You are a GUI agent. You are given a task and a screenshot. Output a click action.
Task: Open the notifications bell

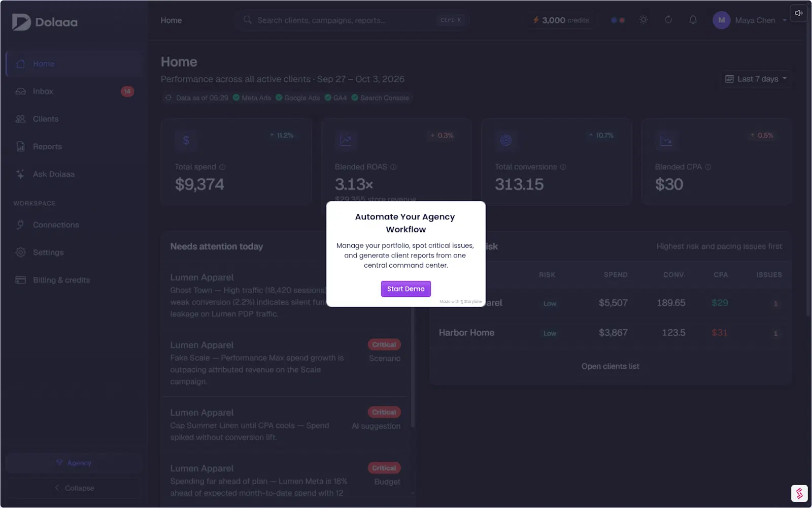(693, 20)
